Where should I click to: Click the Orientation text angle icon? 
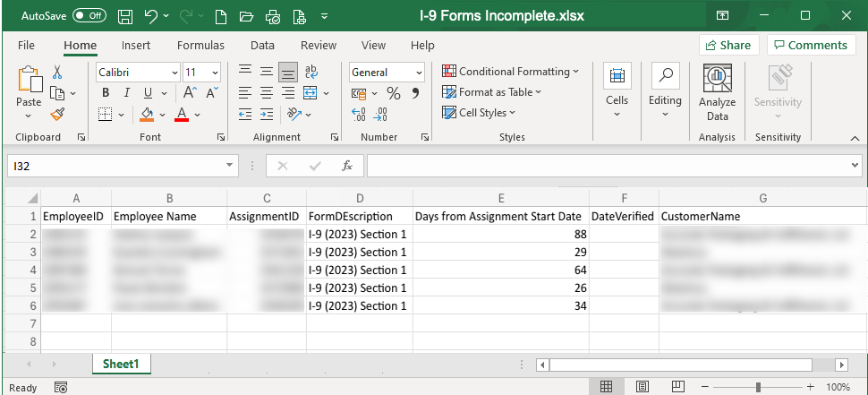click(x=294, y=114)
